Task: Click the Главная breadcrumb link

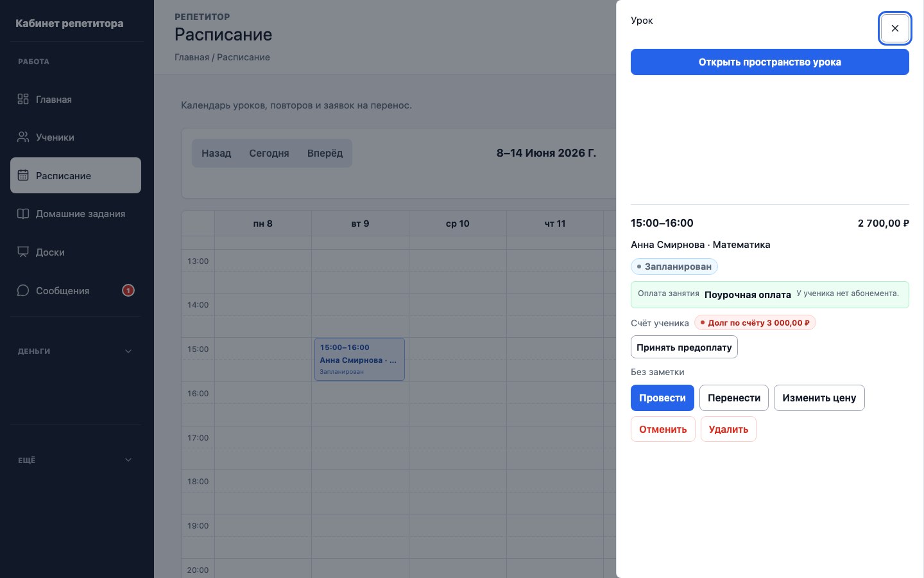Action: 192,57
